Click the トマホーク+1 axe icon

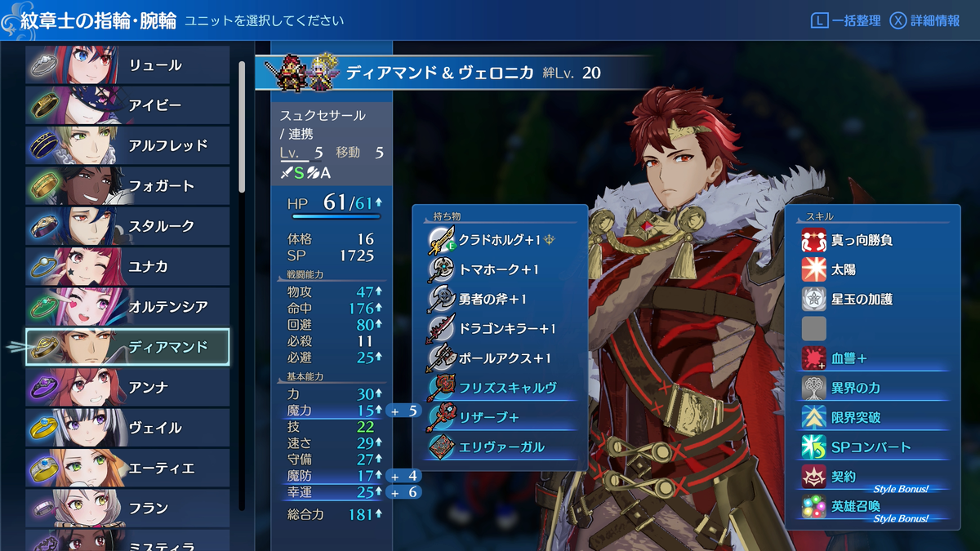click(x=441, y=270)
